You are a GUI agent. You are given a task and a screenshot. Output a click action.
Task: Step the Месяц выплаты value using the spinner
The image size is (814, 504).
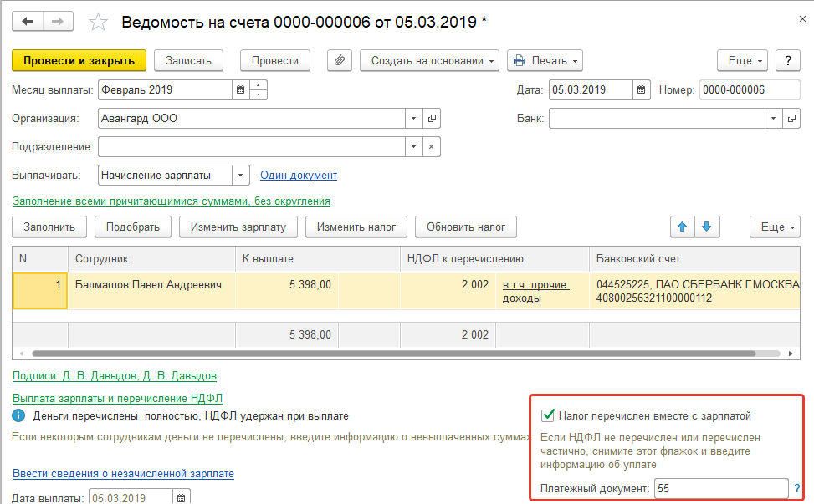pyautogui.click(x=258, y=89)
